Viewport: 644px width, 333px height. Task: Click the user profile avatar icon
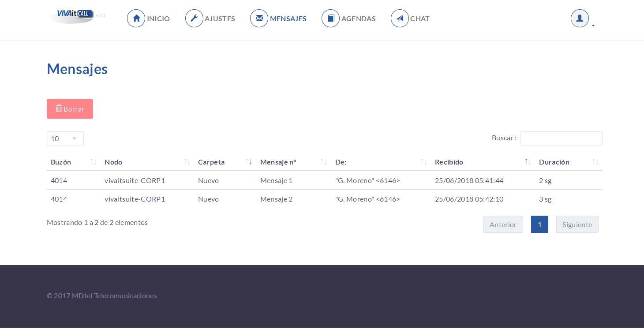tap(580, 19)
